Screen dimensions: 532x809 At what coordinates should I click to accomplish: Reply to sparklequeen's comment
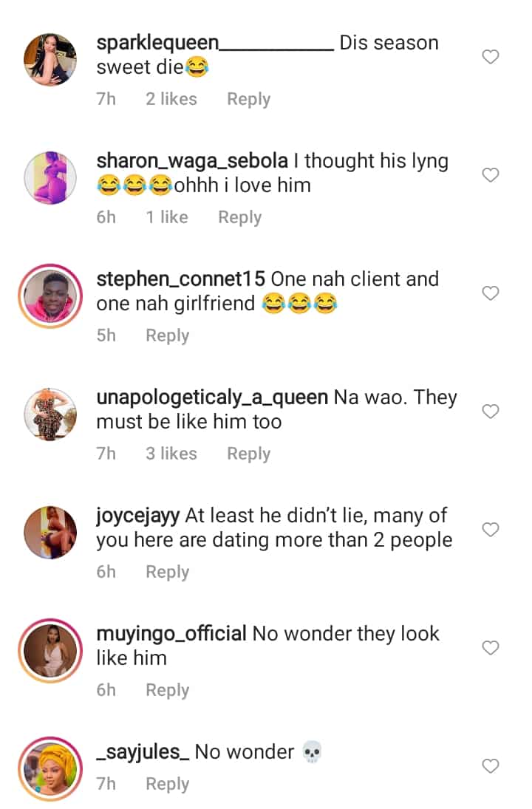pyautogui.click(x=248, y=99)
